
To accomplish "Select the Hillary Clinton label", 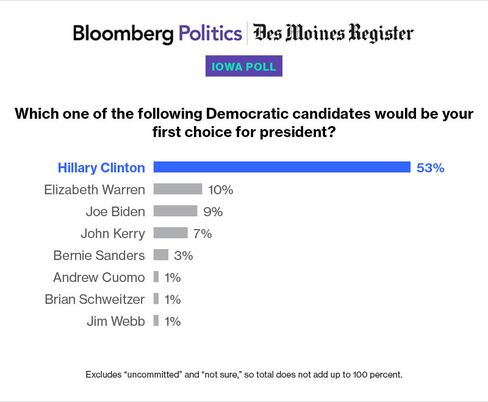I will [x=101, y=168].
